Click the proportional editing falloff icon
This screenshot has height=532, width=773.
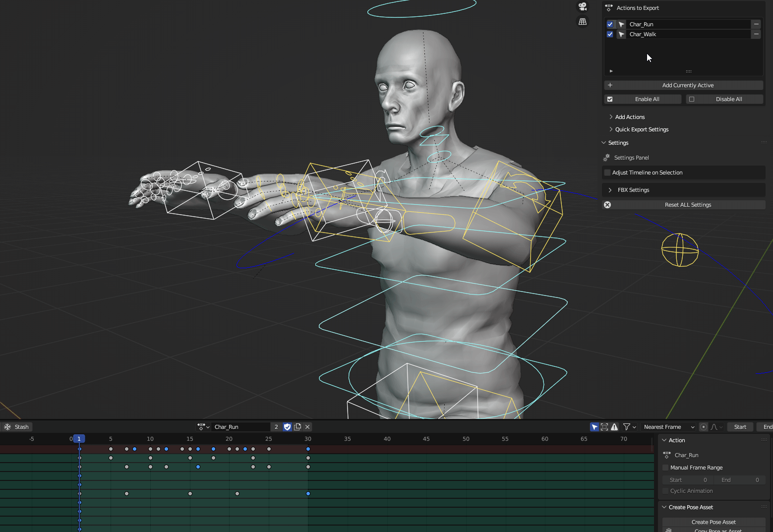715,427
